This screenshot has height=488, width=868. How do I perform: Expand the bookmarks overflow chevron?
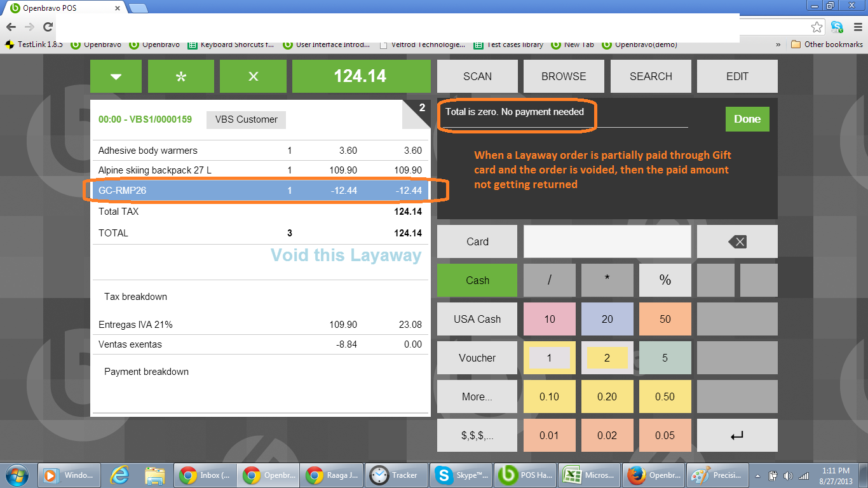pyautogui.click(x=778, y=44)
